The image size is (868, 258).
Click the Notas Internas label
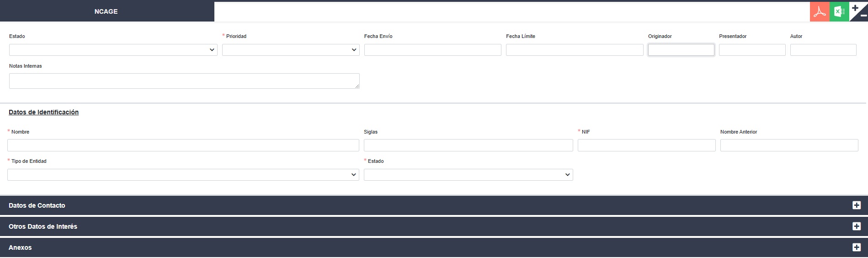click(26, 66)
